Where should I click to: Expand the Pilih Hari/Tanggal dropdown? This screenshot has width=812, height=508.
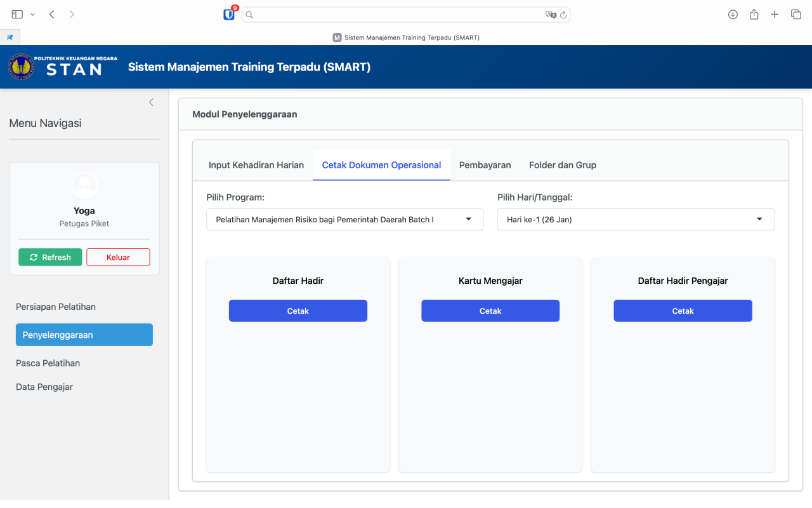[x=635, y=219]
